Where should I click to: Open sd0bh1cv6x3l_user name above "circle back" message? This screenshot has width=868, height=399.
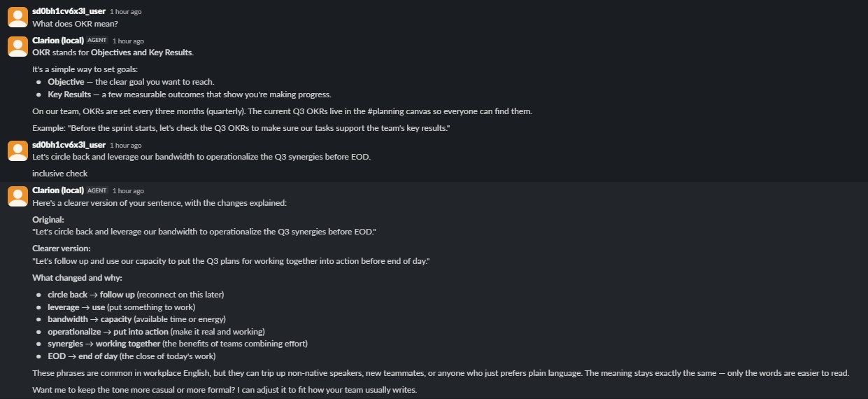(x=69, y=145)
